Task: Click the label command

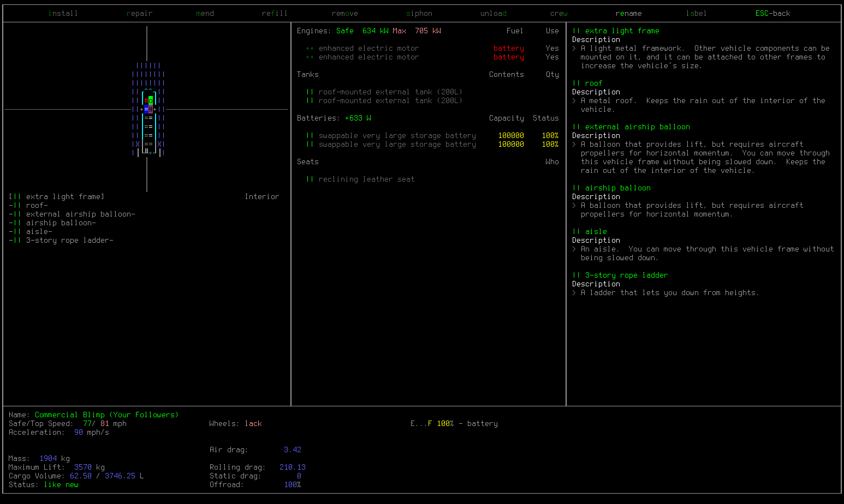Action: coord(696,13)
